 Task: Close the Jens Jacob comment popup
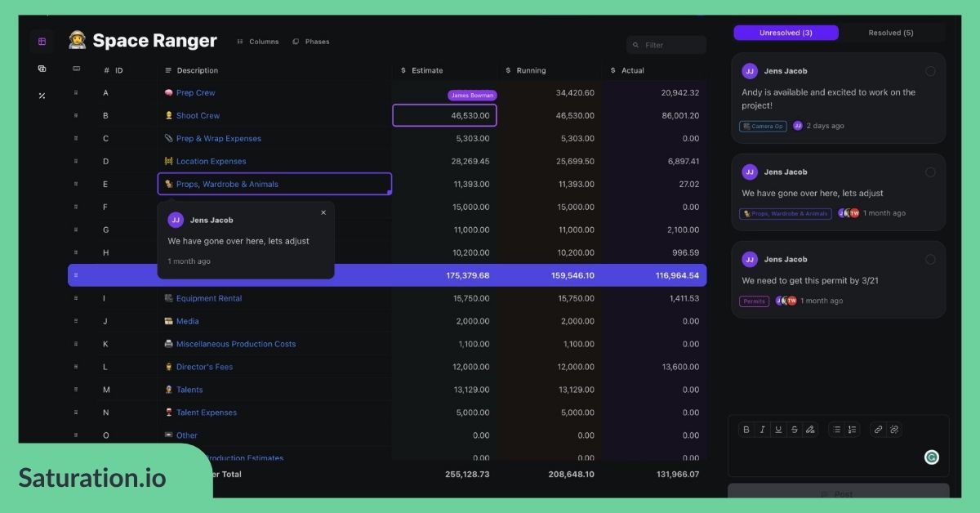pos(323,212)
